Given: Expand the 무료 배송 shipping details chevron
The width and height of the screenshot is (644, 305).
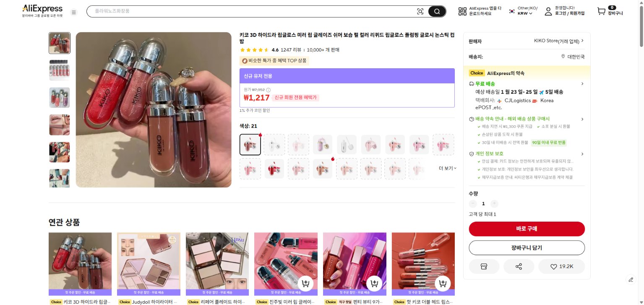Looking at the screenshot, I should (582, 84).
